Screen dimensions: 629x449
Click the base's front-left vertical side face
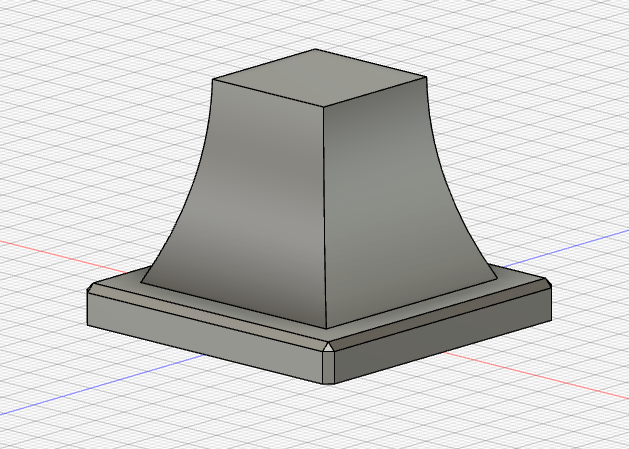(x=200, y=338)
